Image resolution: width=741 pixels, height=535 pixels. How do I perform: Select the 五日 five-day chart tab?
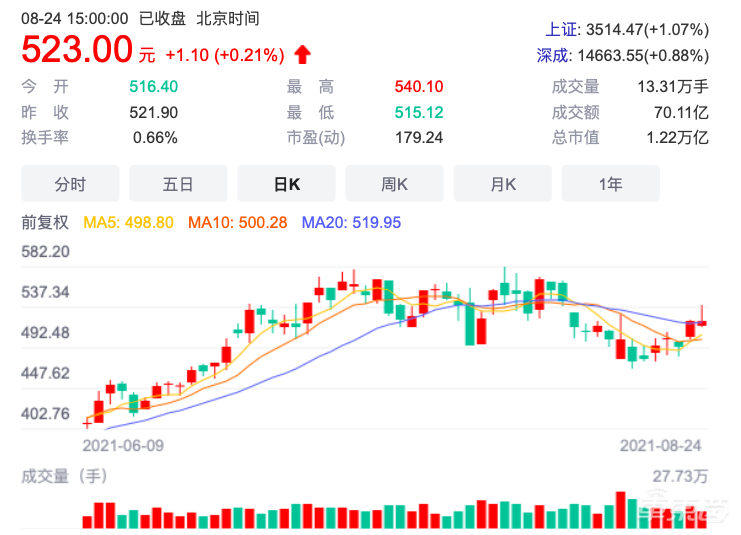[x=178, y=184]
